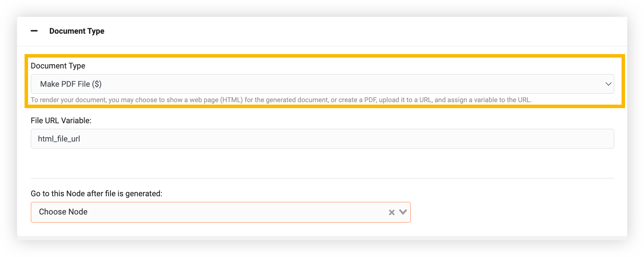The image size is (644, 257).
Task: Select the Make PDF File ($) option text
Action: (71, 84)
